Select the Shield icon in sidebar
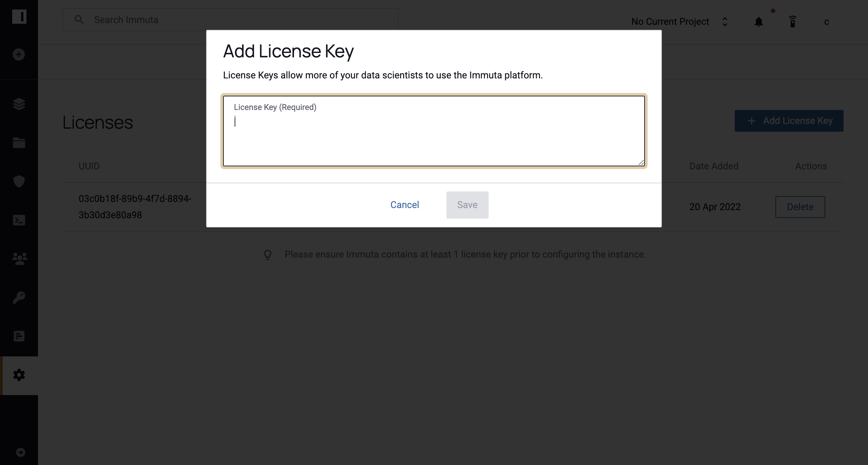The height and width of the screenshot is (465, 868). pyautogui.click(x=19, y=182)
